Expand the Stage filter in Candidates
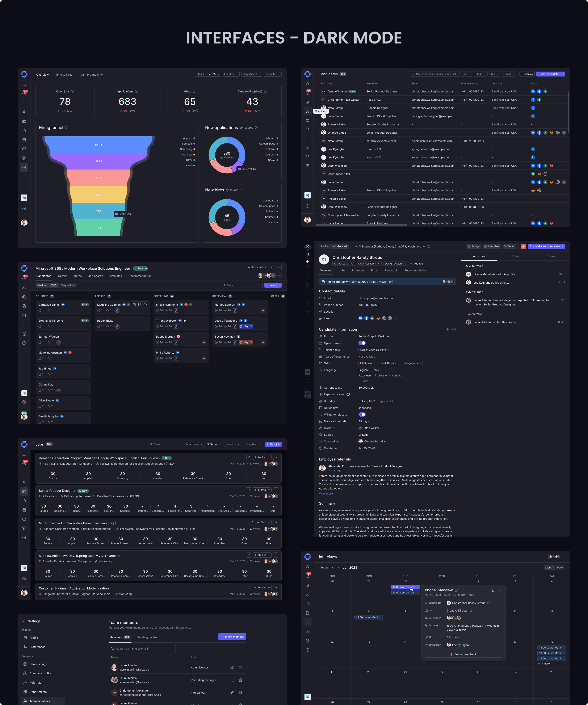588x705 pixels. click(x=481, y=74)
